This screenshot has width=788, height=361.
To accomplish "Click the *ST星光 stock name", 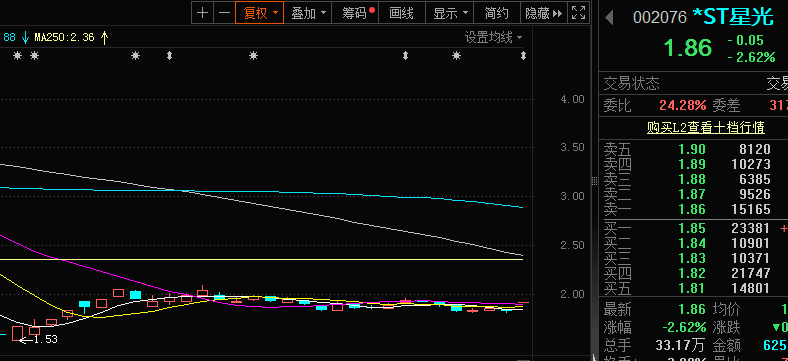I will [x=733, y=17].
